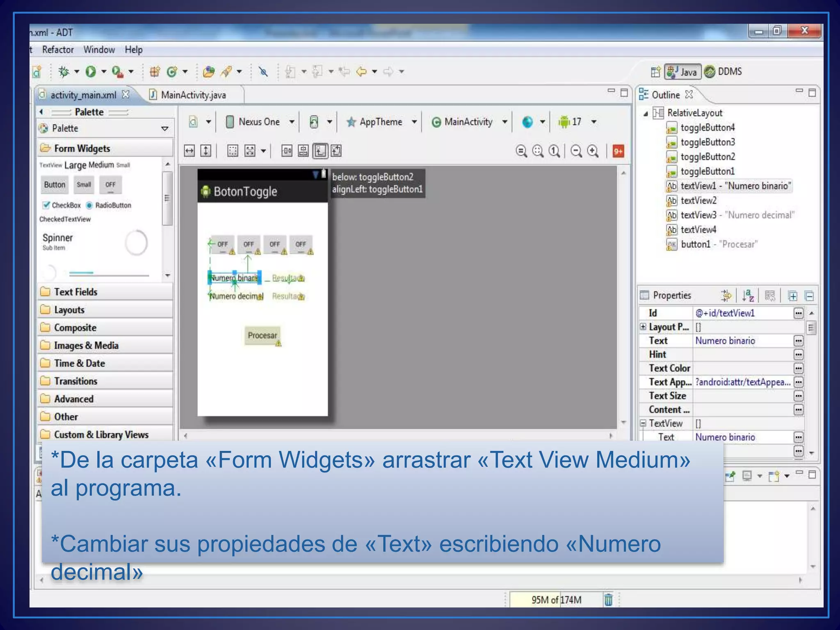
Task: Select button1 Procesar in Outline tree
Action: tap(712, 244)
